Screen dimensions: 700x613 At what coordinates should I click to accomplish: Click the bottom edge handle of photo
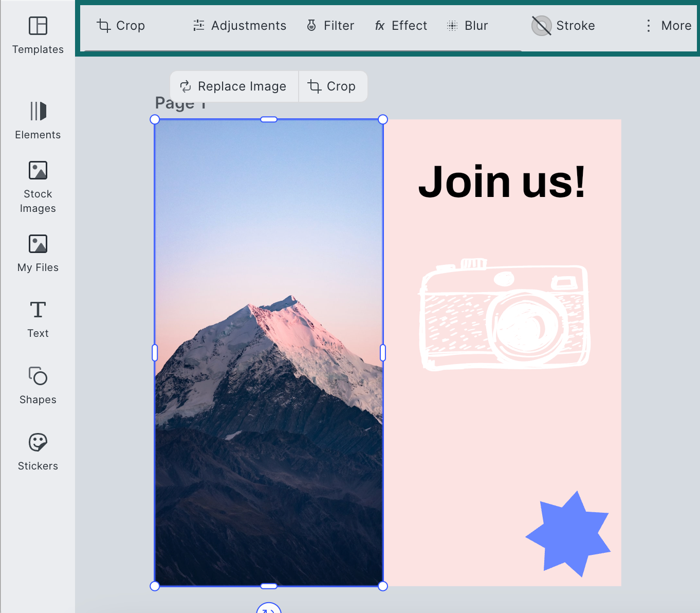point(269,586)
